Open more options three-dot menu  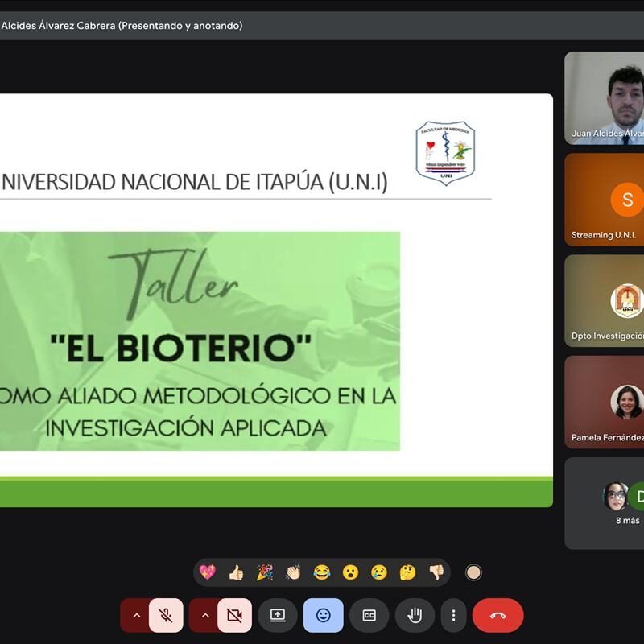click(x=453, y=616)
